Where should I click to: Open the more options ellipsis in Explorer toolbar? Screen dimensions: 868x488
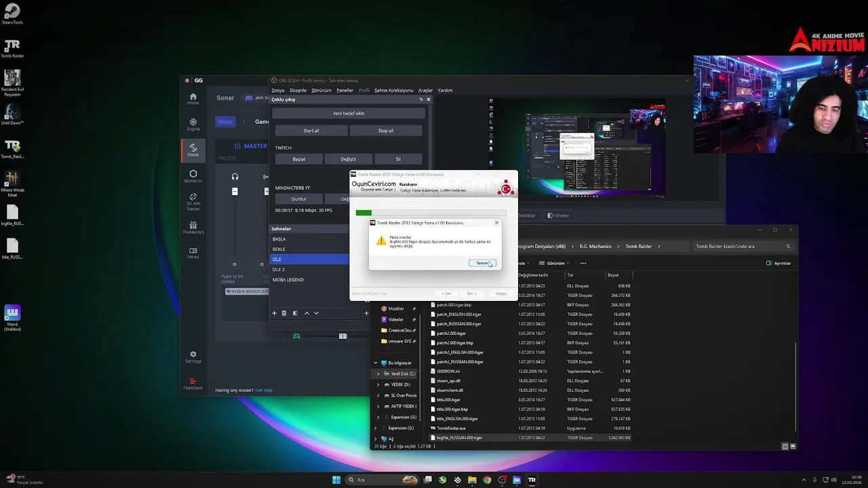583,263
